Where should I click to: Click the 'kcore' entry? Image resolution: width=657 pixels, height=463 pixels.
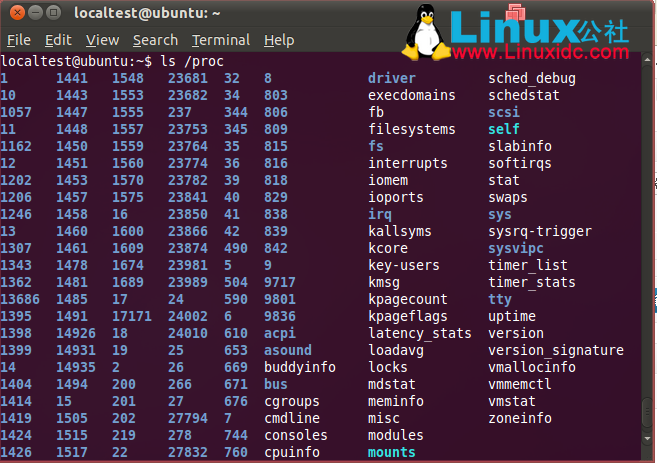tap(388, 248)
